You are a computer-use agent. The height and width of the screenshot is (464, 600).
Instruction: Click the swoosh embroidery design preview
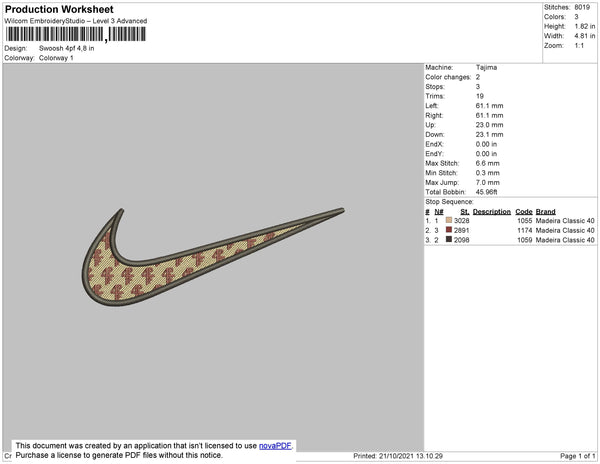pos(213,257)
